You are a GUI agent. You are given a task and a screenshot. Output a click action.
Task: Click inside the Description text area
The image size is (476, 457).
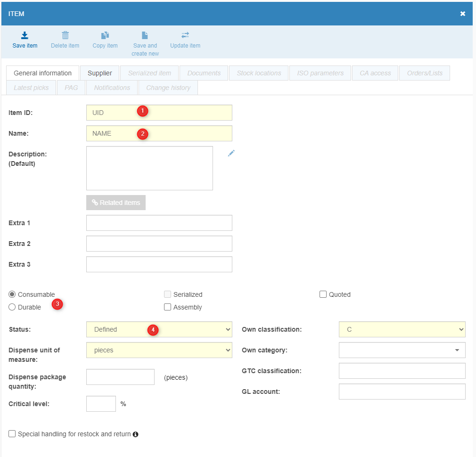click(x=149, y=168)
